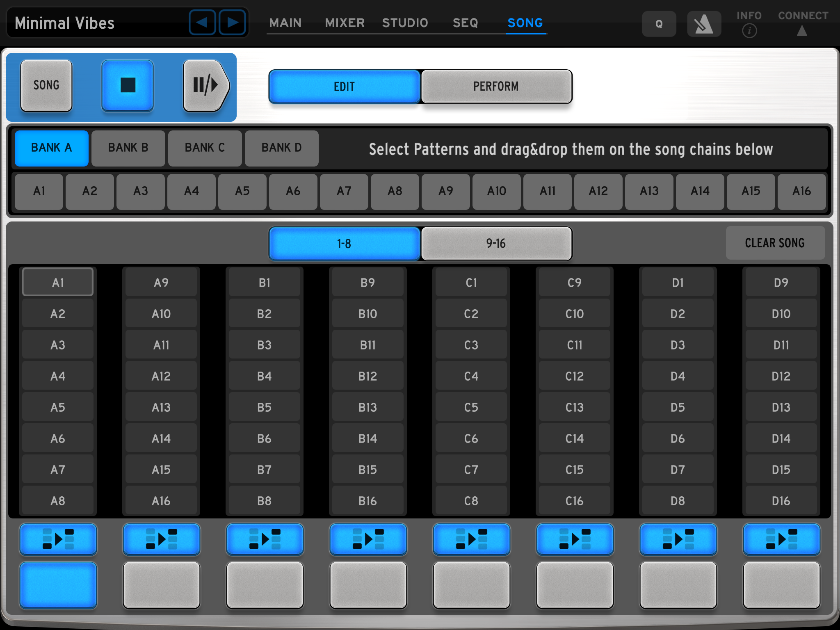This screenshot has width=840, height=630.
Task: Open the INFO icon
Action: 749,30
